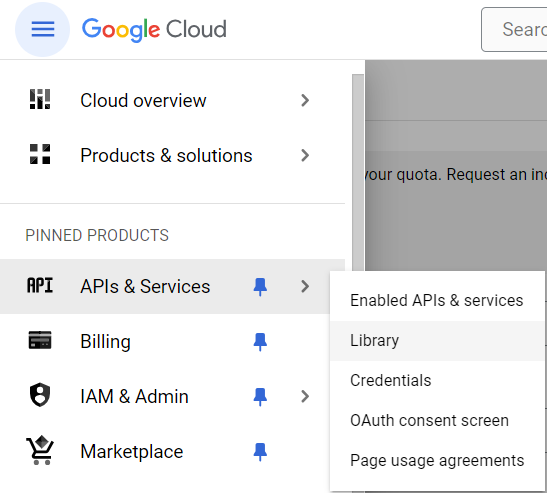
Task: Toggle the pin on IAM & Admin
Action: [260, 397]
